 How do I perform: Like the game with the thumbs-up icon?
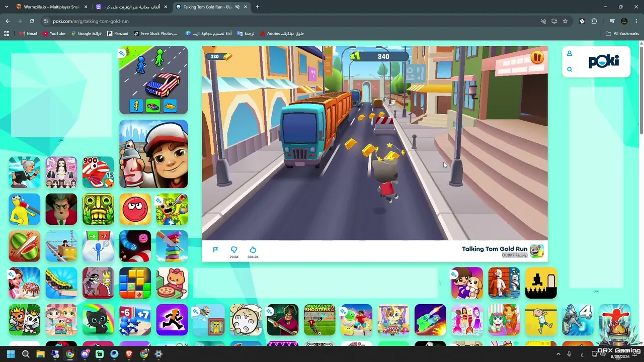[x=253, y=250]
